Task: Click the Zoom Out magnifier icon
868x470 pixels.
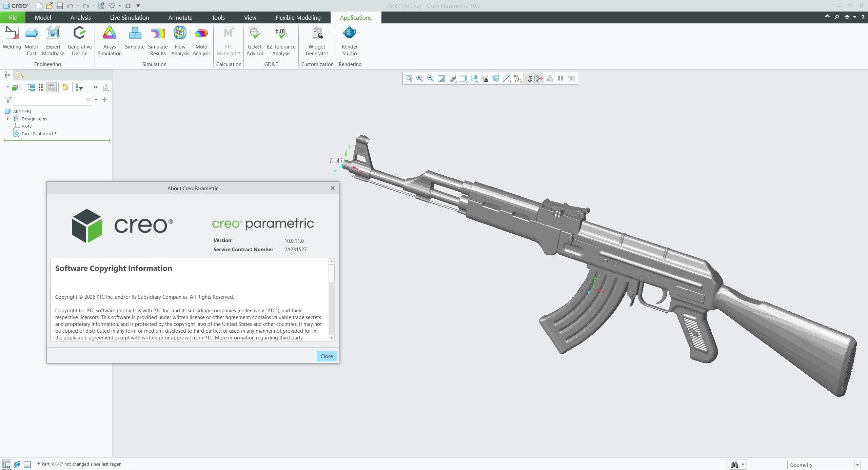Action: [x=431, y=78]
